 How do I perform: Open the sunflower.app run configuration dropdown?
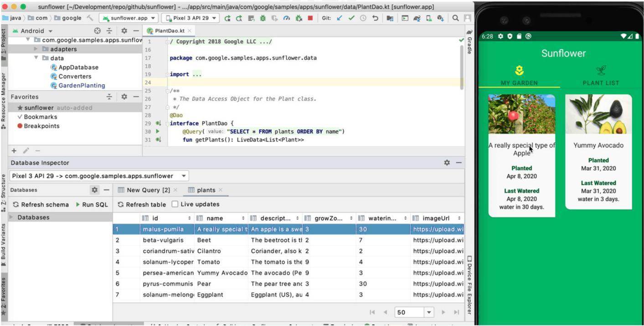(x=129, y=18)
